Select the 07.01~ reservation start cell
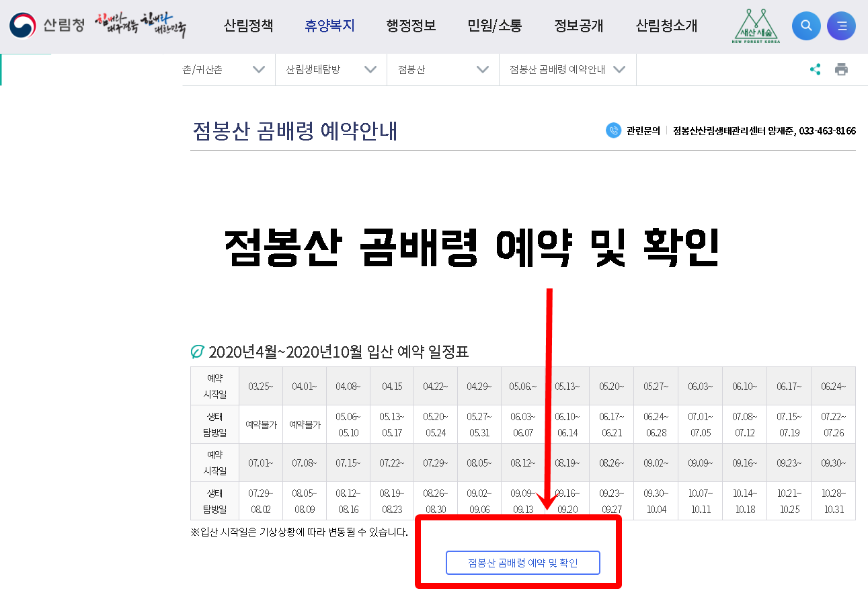 [x=261, y=463]
